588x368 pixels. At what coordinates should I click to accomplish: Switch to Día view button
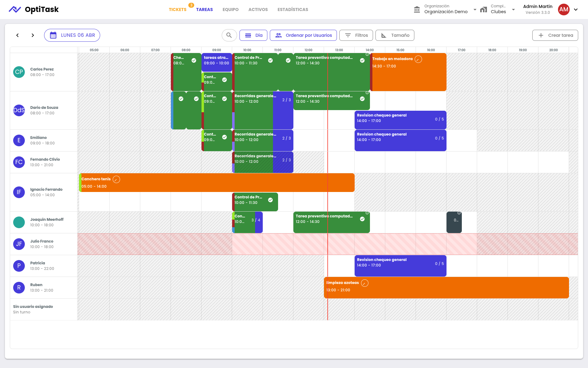click(x=253, y=35)
